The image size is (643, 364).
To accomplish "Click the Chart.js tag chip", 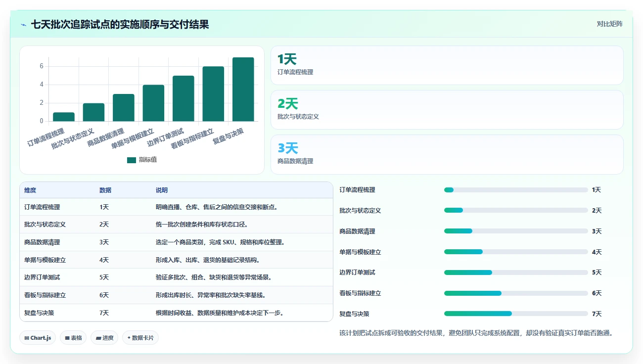I will 38,338.
